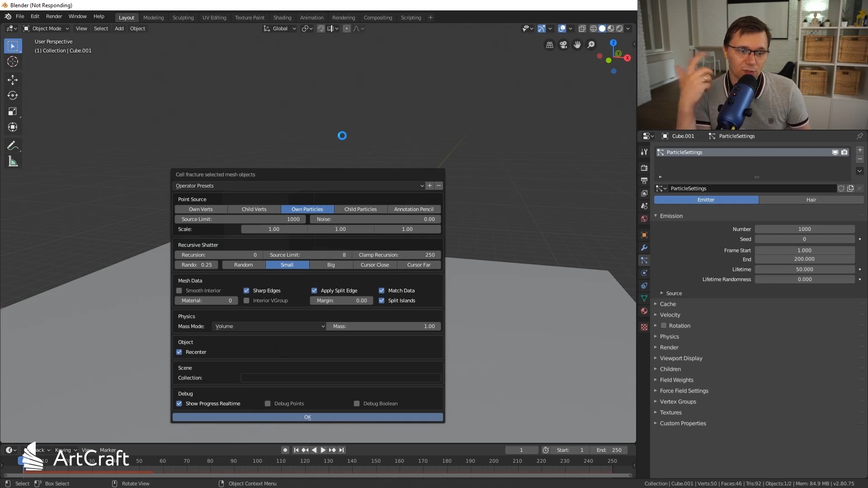
Task: Switch to the Sculpting workspace tab
Action: coord(183,18)
